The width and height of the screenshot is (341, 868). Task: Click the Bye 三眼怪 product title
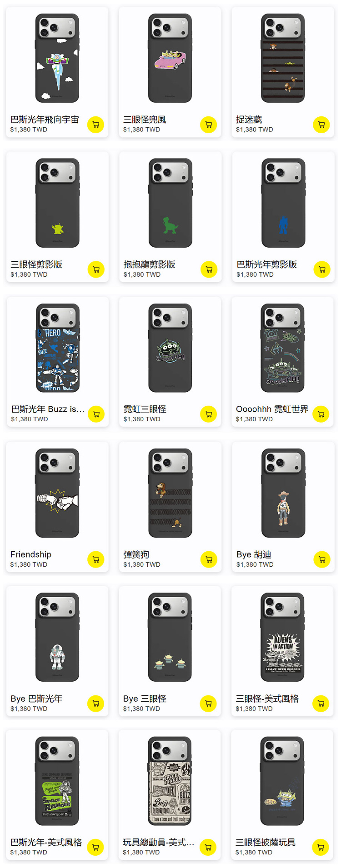145,698
